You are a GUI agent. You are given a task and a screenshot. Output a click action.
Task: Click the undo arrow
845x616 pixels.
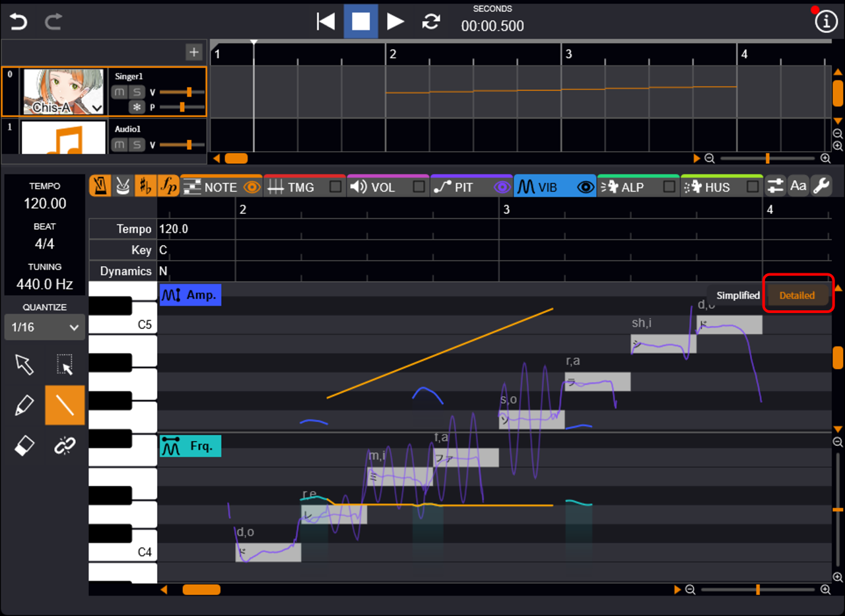pyautogui.click(x=18, y=22)
